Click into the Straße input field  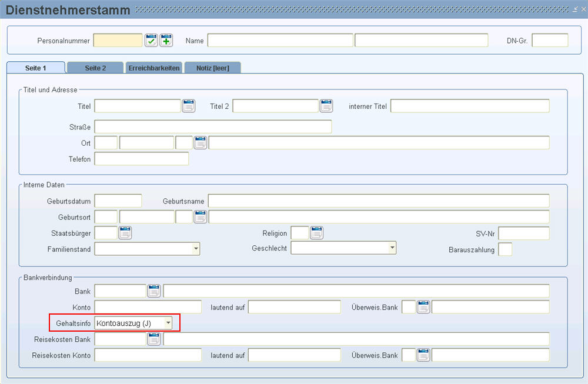click(x=213, y=127)
